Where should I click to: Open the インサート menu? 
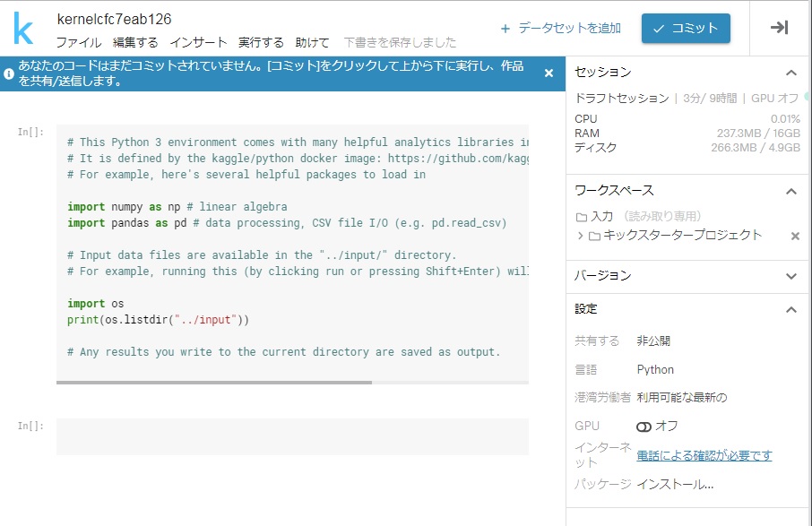198,42
